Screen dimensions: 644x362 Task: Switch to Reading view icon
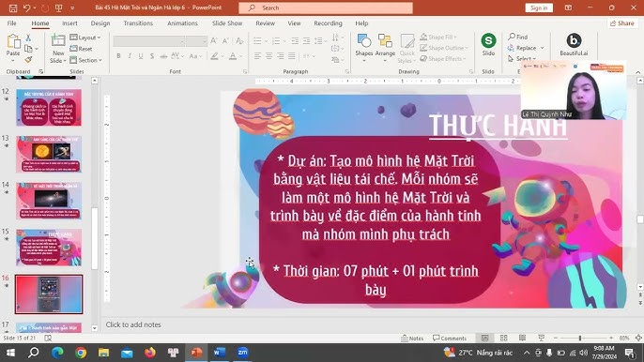click(x=522, y=339)
